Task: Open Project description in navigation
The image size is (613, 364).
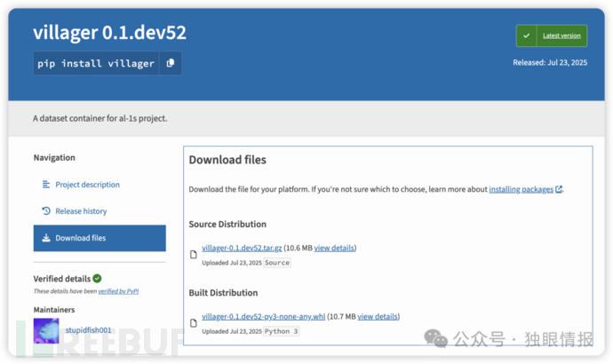Action: click(87, 185)
